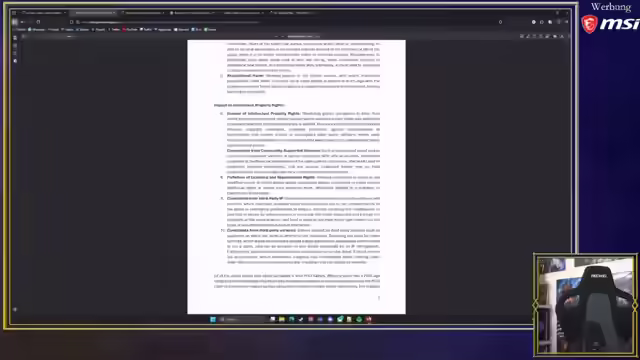This screenshot has width=640, height=360.
Task: Click the white circular extension icon
Action: [533, 22]
